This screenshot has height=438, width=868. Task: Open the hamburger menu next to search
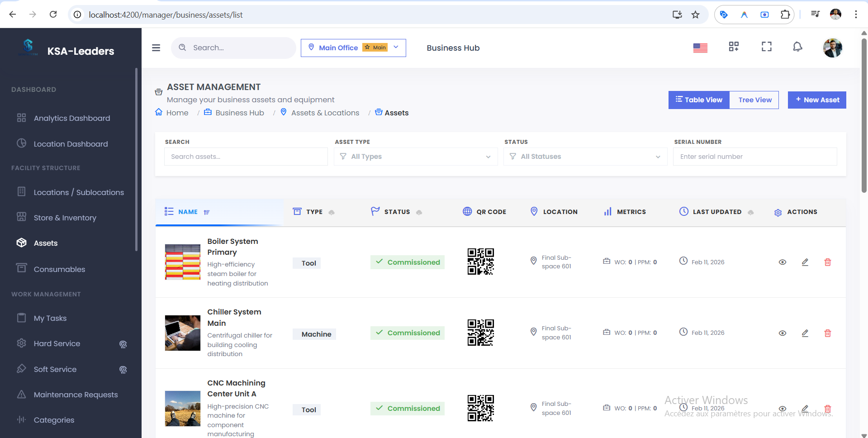156,48
